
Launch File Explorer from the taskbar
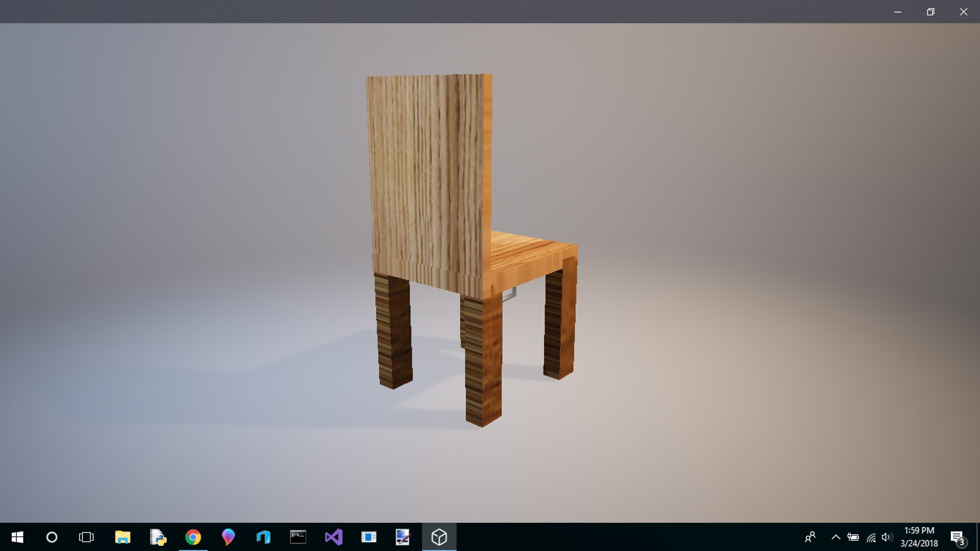(122, 537)
